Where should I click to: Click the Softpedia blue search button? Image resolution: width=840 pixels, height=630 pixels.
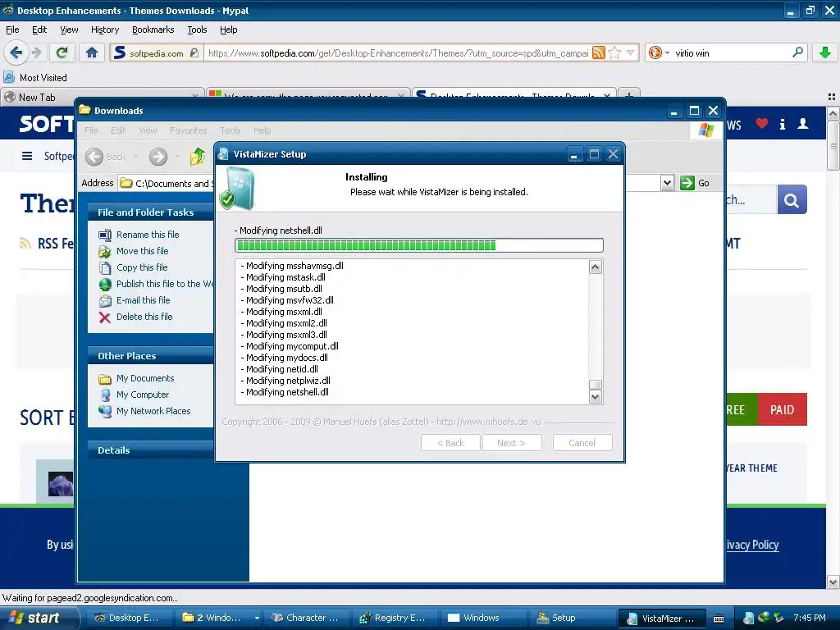point(792,200)
